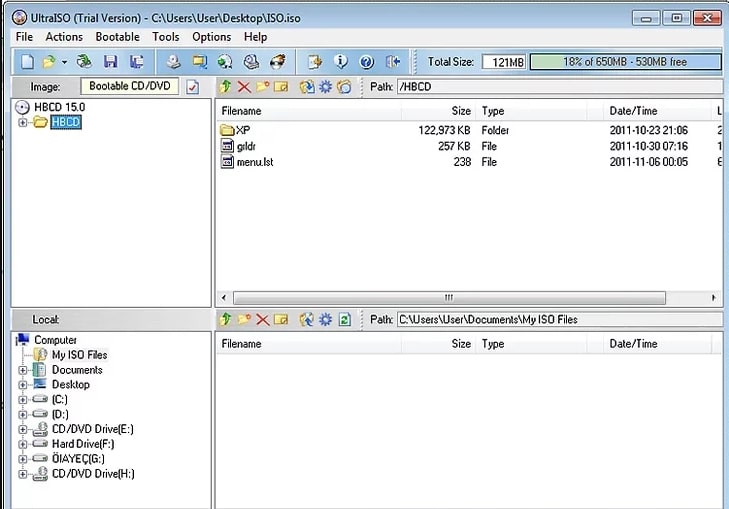This screenshot has height=509, width=729.
Task: Click red X delete icon in Local toolbar
Action: (x=263, y=320)
